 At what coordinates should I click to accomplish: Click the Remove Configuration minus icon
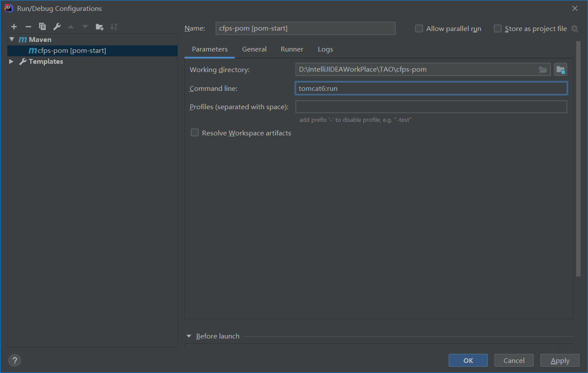coord(28,27)
